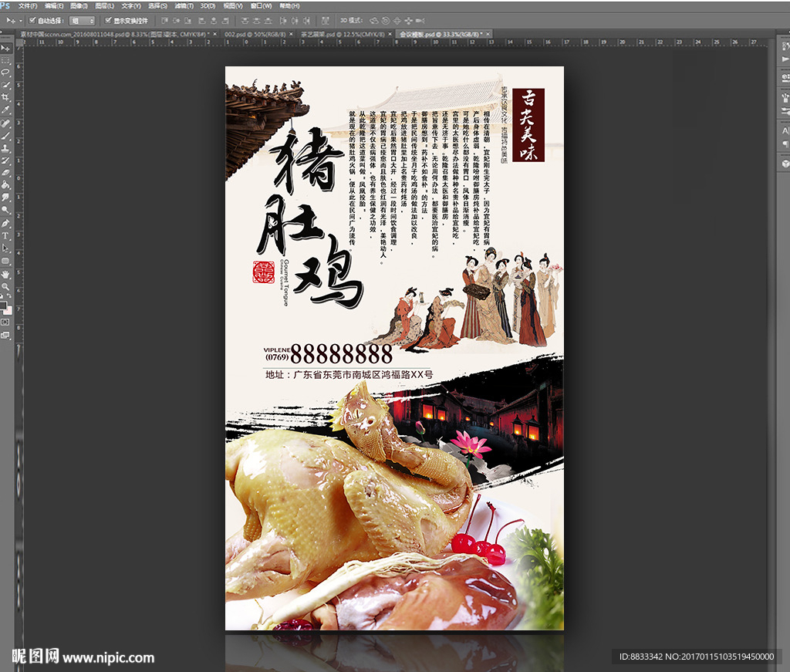Expand the Move tool preset picker arrow
This screenshot has width=790, height=672.
click(x=21, y=21)
